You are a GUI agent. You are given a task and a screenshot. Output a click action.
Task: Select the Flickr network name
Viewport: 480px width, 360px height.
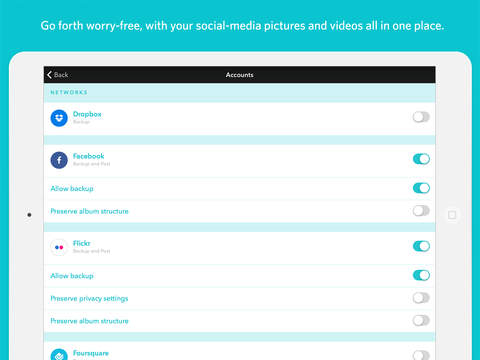tap(82, 243)
